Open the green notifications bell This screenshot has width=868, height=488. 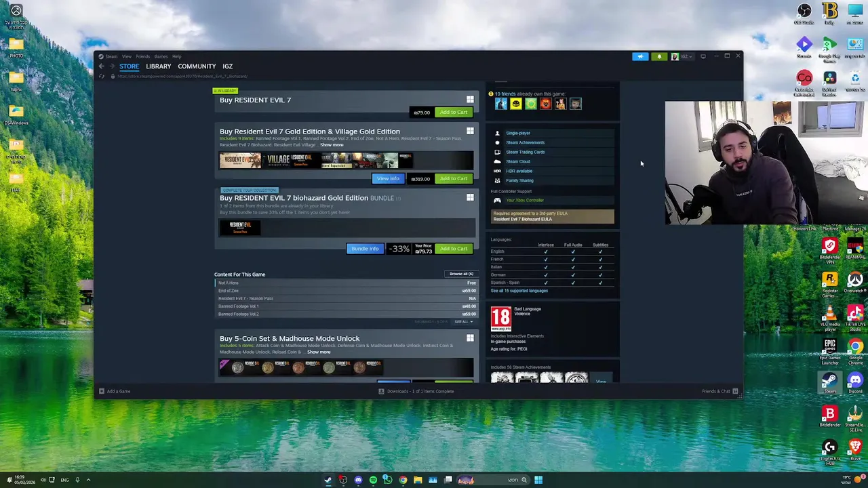(659, 56)
